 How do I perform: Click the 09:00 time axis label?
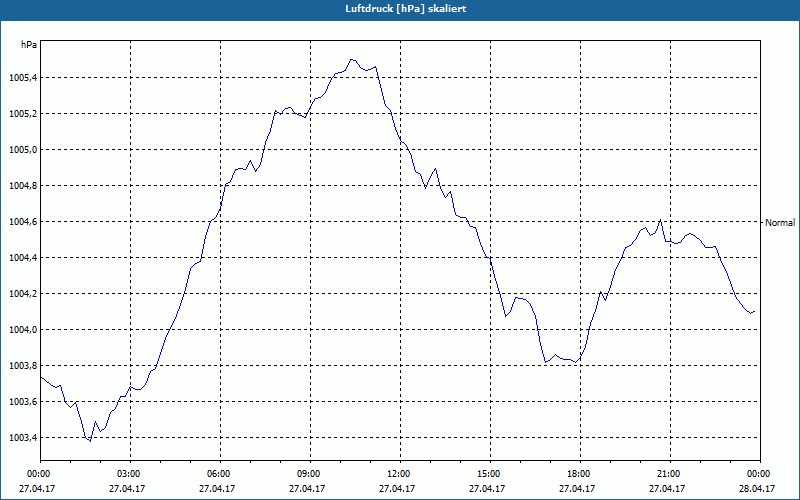(310, 473)
